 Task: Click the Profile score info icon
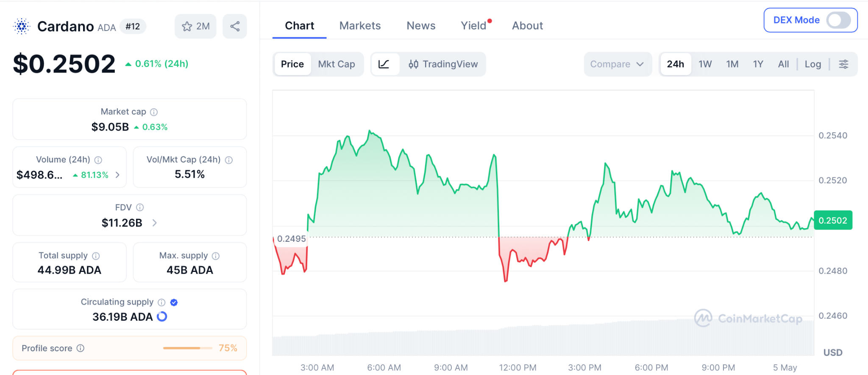(81, 348)
